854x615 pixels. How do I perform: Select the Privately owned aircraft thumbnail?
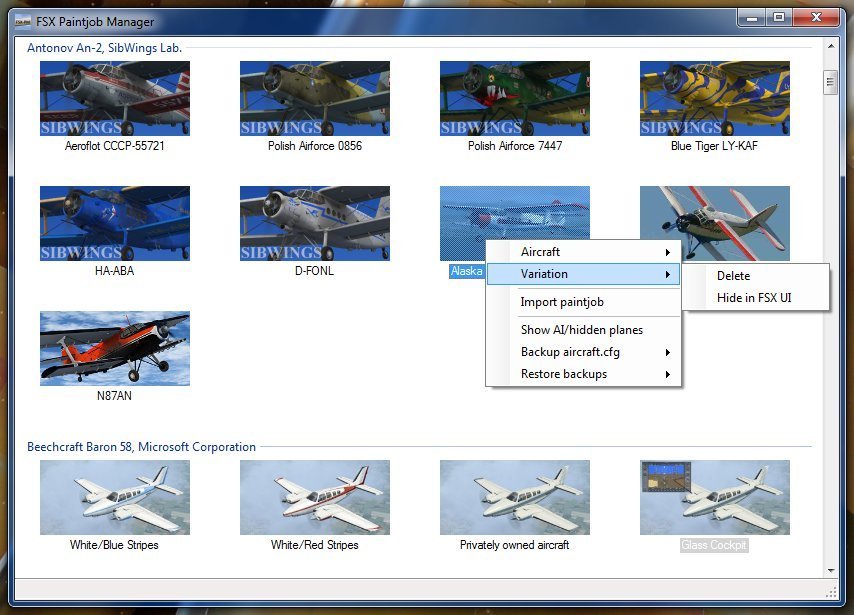click(x=515, y=497)
